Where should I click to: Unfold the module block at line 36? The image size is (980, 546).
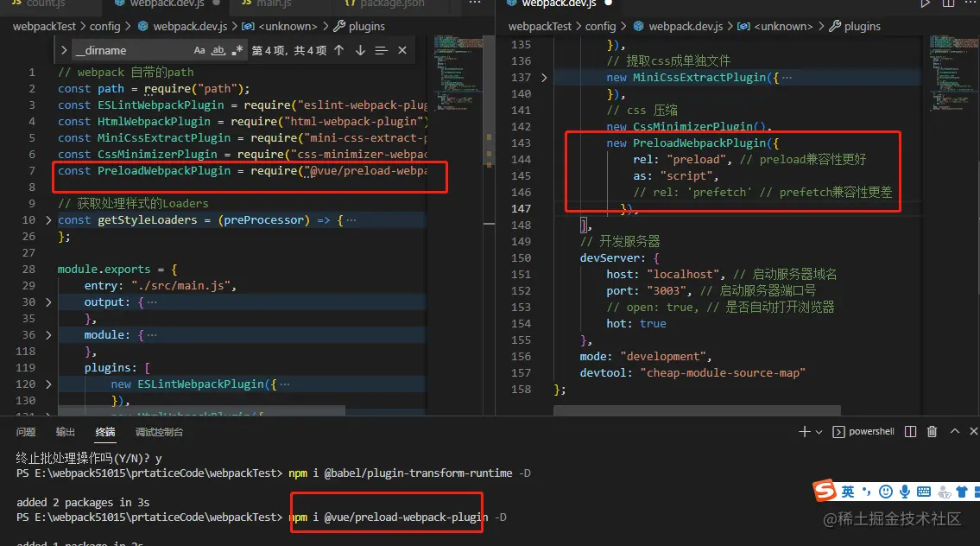point(48,335)
